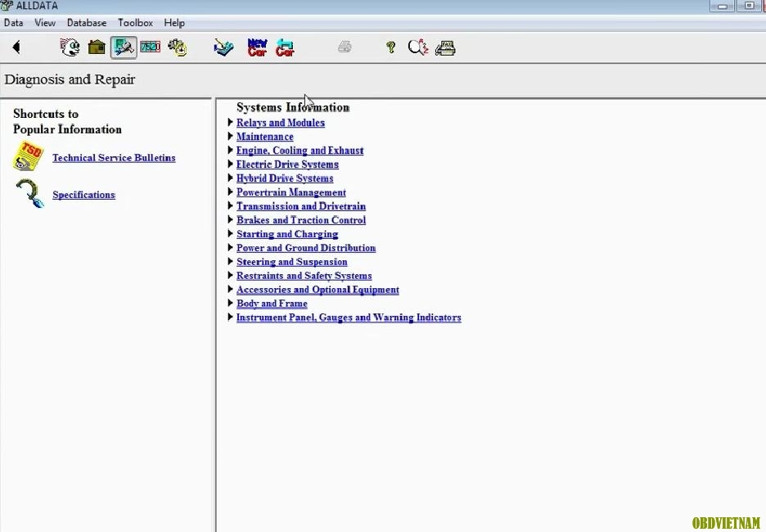Click the New Car toolbar icon
This screenshot has width=766, height=532.
[x=257, y=47]
